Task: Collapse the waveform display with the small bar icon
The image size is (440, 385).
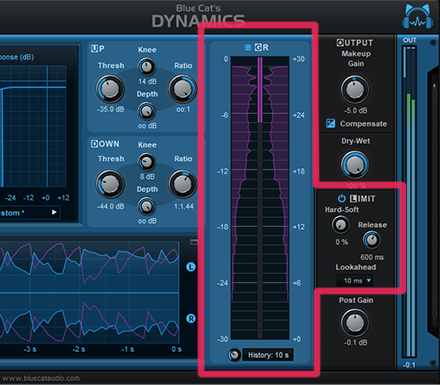Action: point(194,242)
